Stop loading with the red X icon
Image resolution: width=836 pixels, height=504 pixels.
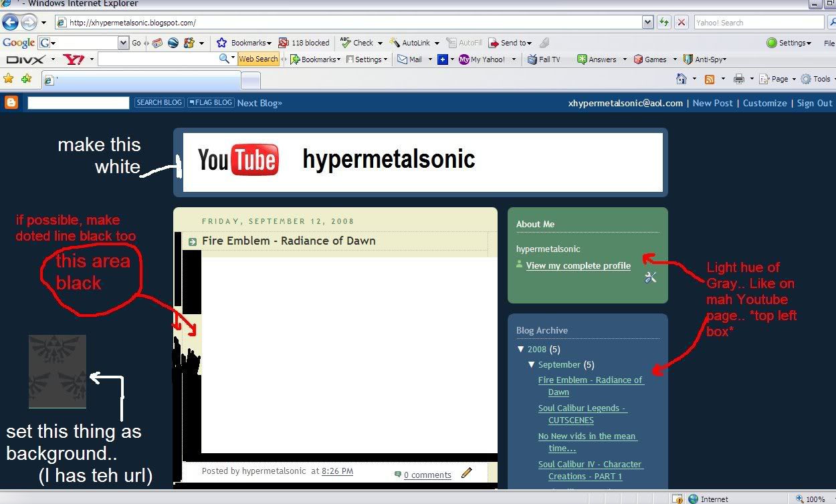682,22
